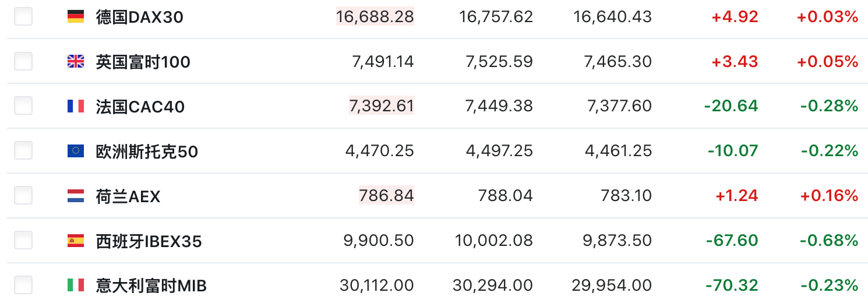This screenshot has width=868, height=303.
Task: Check the 意大利富时MIB checkbox
Action: [x=23, y=285]
